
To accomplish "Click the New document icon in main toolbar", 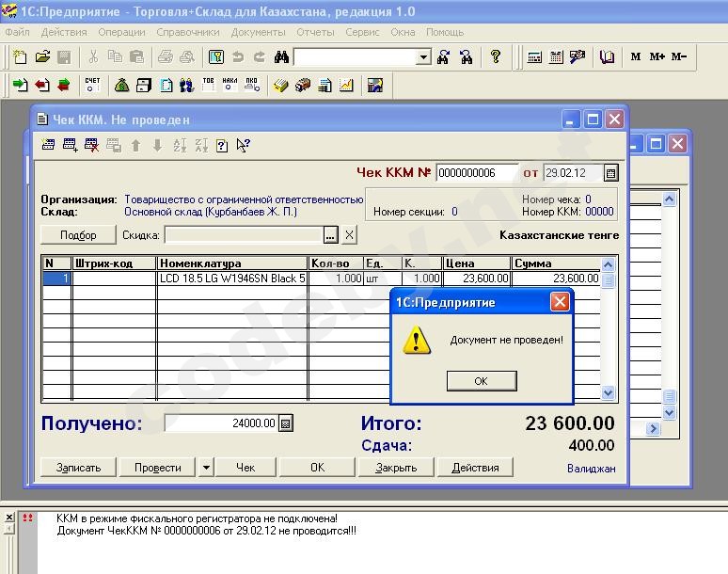I will point(20,56).
